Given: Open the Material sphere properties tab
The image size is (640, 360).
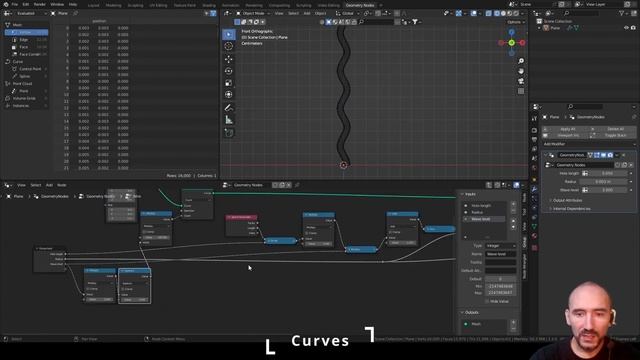Looking at the screenshot, I should point(534,236).
